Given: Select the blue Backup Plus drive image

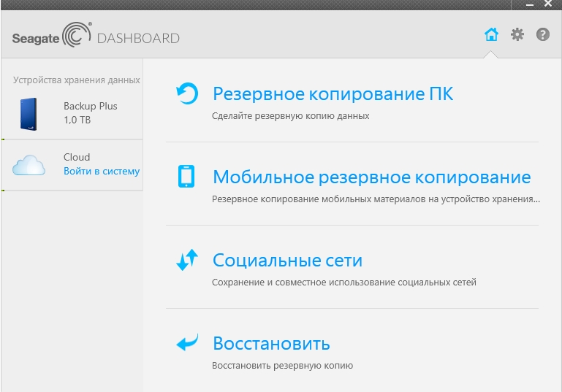Looking at the screenshot, I should [29, 114].
